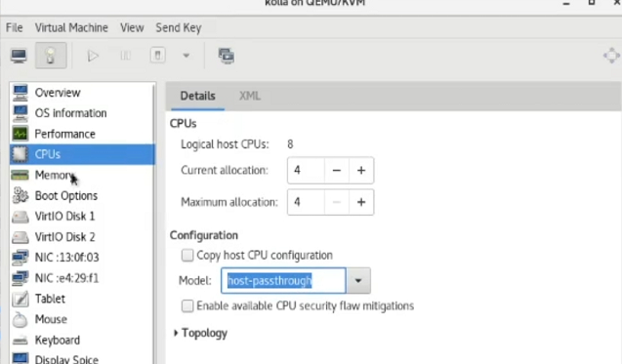
Task: Shut down the virtual machine icon
Action: tap(157, 55)
